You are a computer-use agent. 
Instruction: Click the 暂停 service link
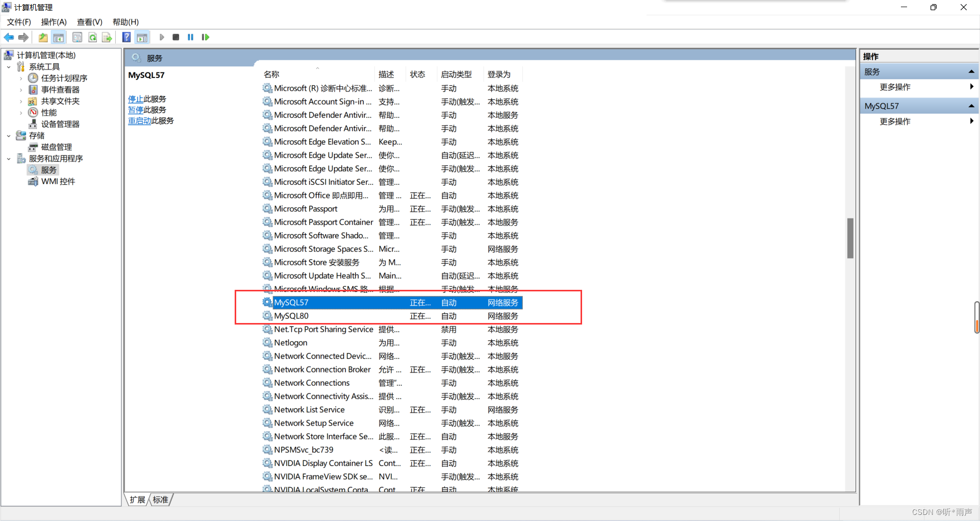136,110
